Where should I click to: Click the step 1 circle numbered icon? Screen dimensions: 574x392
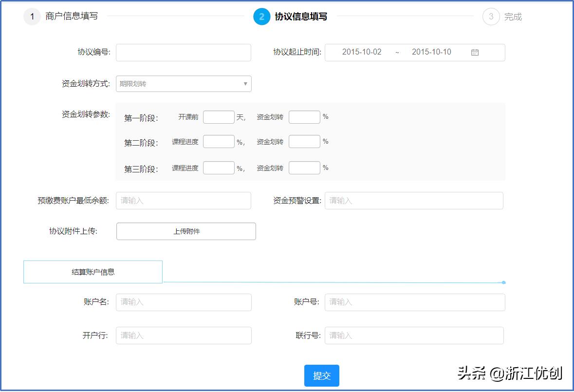32,16
